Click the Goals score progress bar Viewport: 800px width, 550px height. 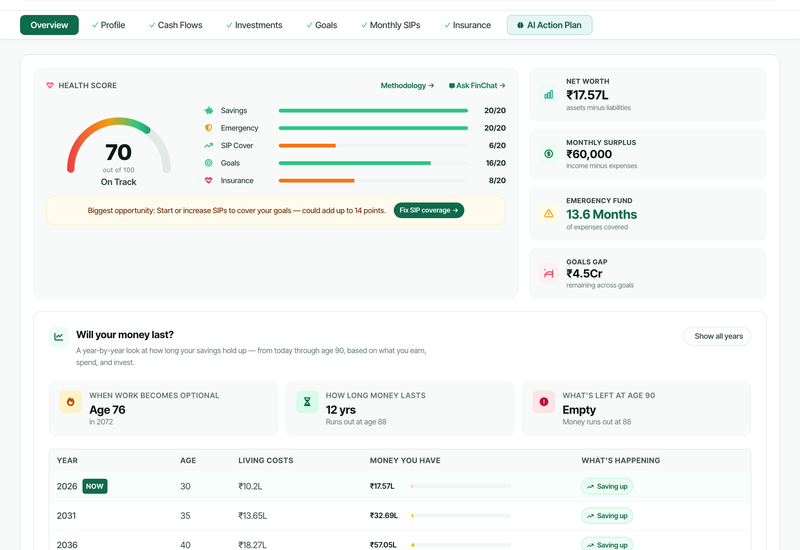coord(373,163)
